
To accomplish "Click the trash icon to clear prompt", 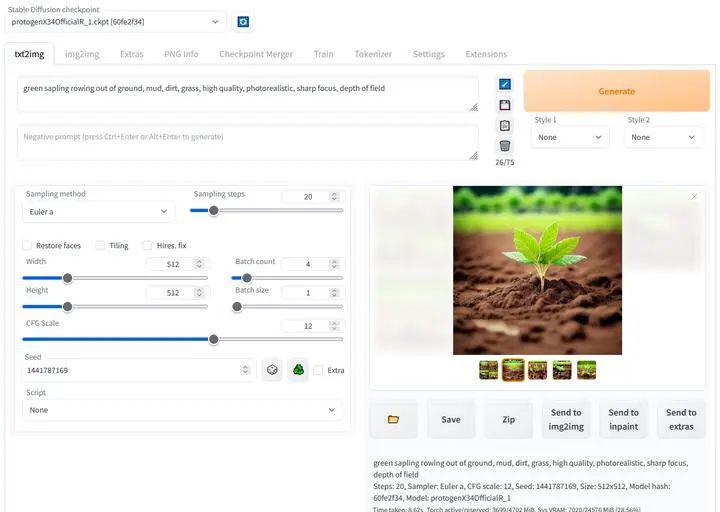I will point(505,146).
